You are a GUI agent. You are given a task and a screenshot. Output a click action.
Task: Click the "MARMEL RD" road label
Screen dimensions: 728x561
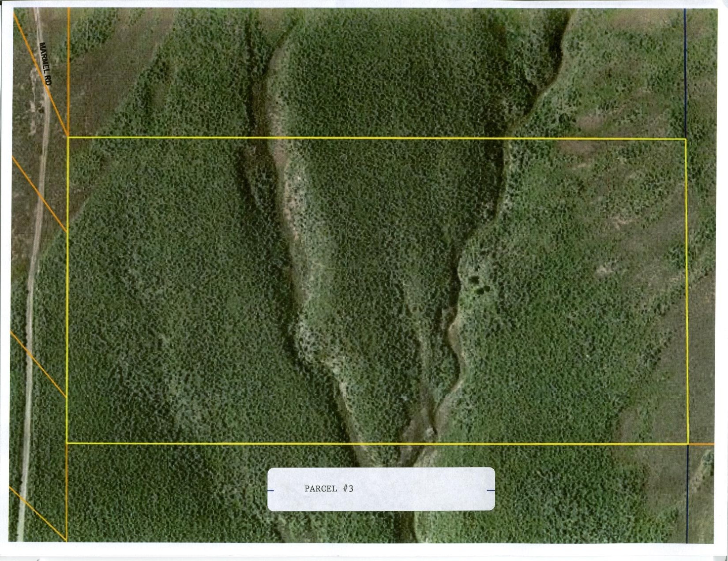(45, 64)
